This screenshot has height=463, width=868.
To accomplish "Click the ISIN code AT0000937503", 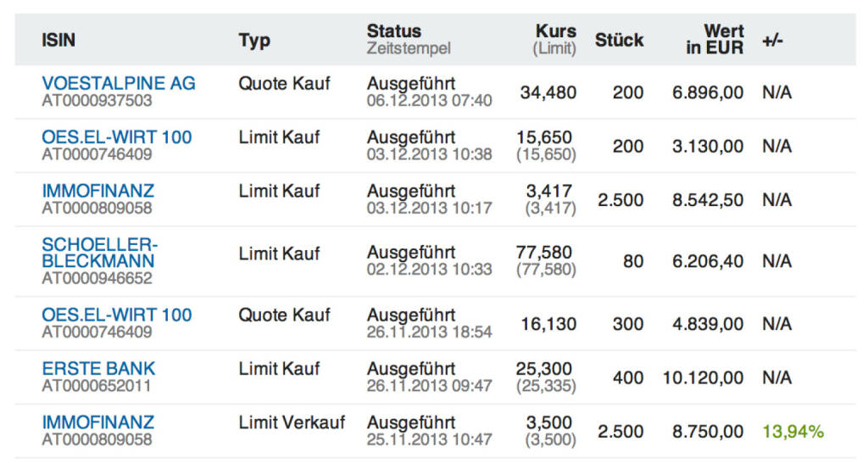I will point(97,100).
